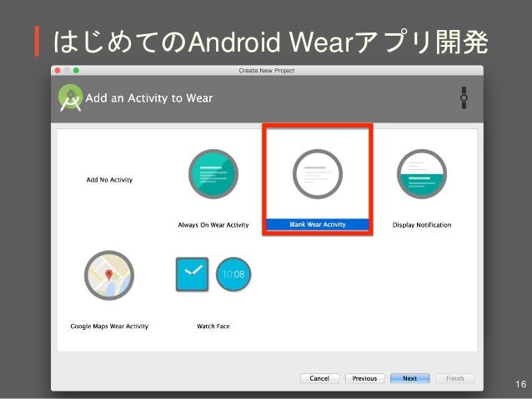Proceed with the Next button
The height and width of the screenshot is (399, 532).
coord(410,378)
